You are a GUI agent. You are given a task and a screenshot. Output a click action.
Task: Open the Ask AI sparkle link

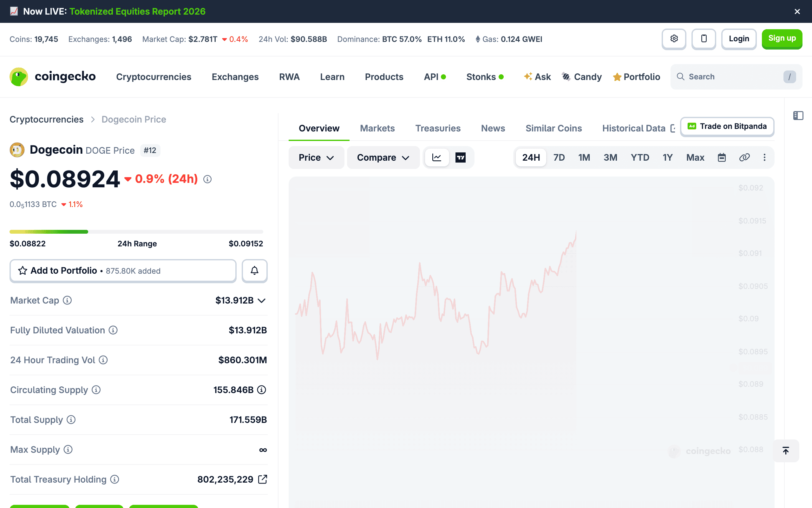pyautogui.click(x=538, y=77)
